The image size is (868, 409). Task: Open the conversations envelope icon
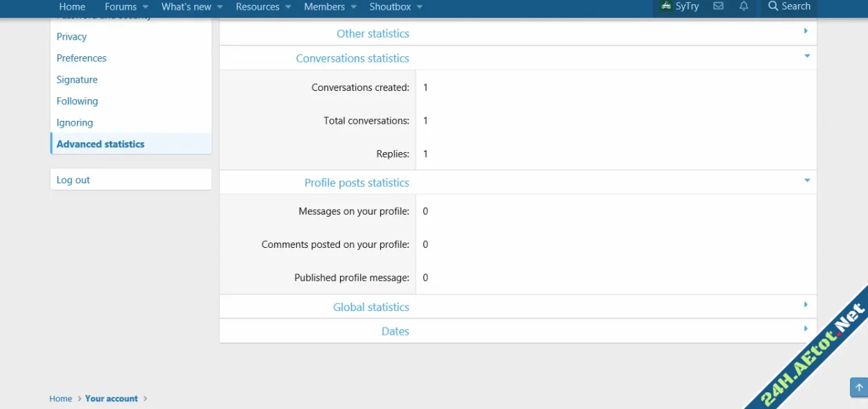718,6
